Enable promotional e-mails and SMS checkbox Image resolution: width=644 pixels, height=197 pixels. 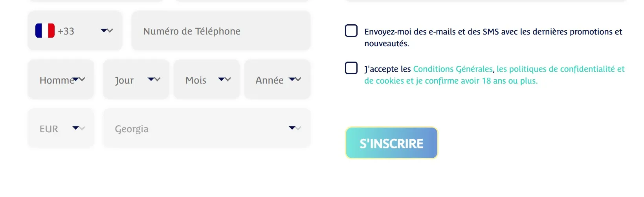351,31
